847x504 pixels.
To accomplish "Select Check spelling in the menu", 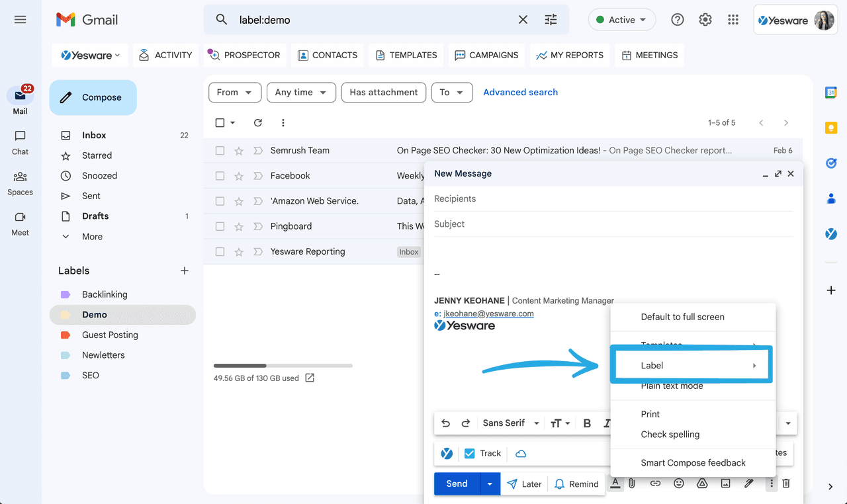I will pos(670,435).
